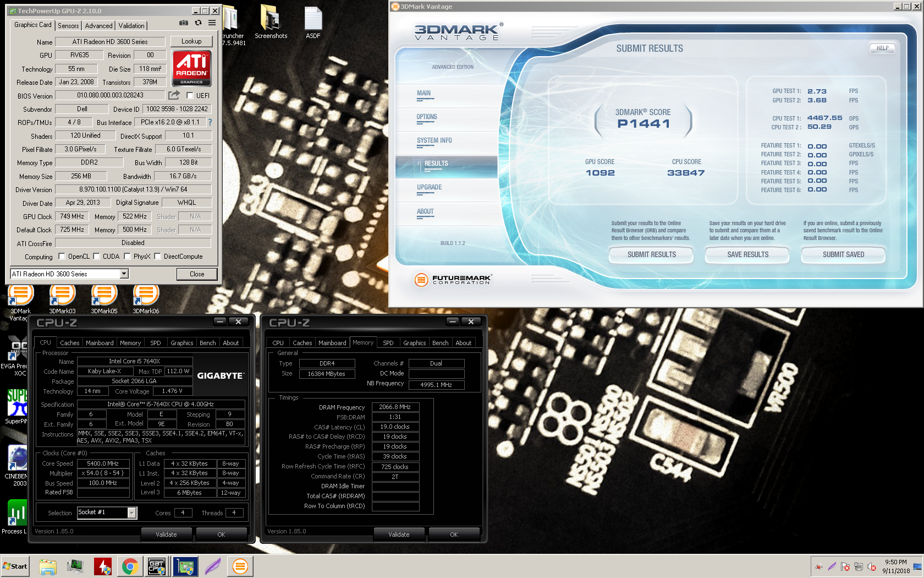Click the GBT CPU taskbar icon
This screenshot has width=924, height=578.
pyautogui.click(x=157, y=566)
